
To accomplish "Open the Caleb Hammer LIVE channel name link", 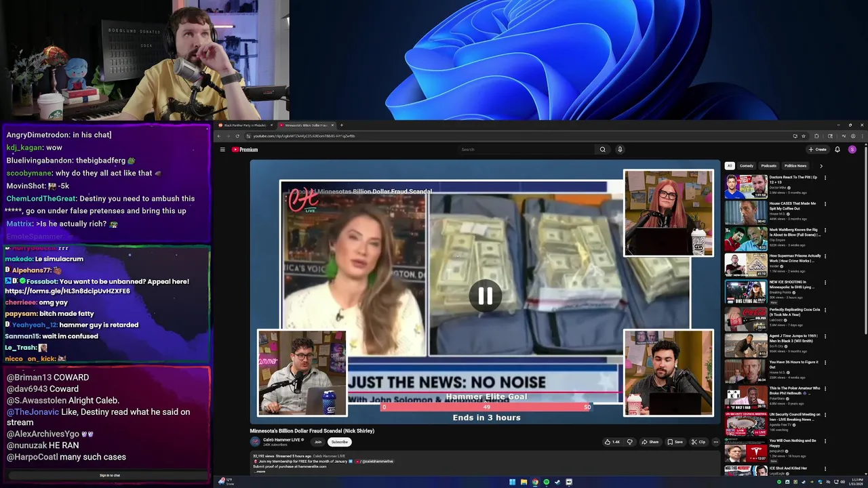I will pyautogui.click(x=281, y=440).
